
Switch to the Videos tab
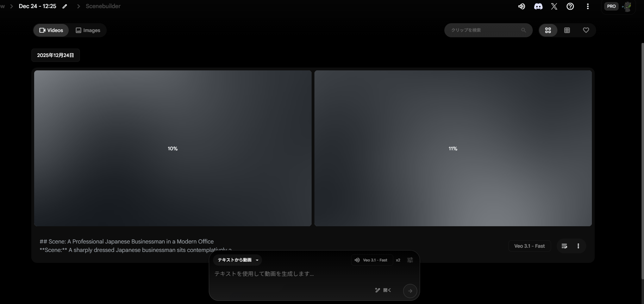(51, 30)
